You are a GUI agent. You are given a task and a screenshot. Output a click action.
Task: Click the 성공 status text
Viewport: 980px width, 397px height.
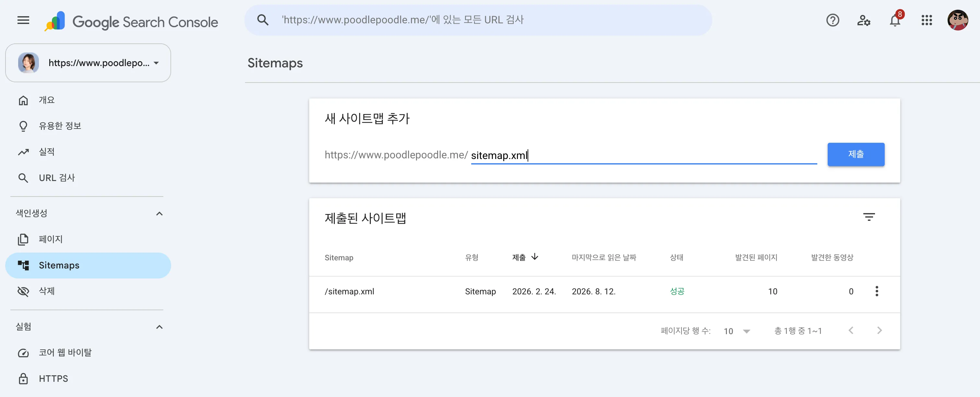pyautogui.click(x=677, y=291)
